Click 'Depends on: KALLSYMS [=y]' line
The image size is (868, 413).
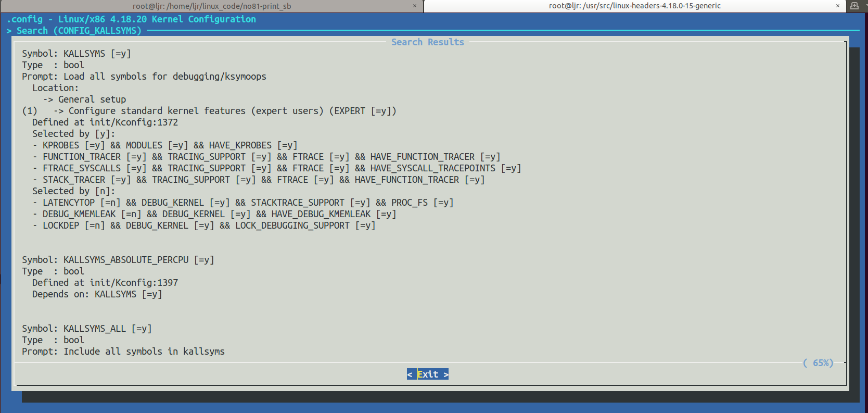click(x=97, y=294)
